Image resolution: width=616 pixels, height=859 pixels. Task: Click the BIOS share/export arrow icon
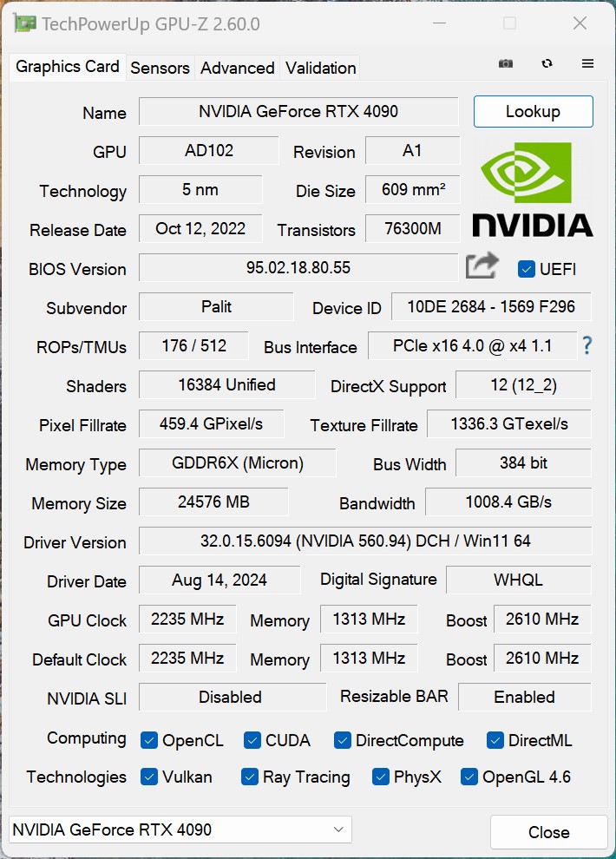482,266
